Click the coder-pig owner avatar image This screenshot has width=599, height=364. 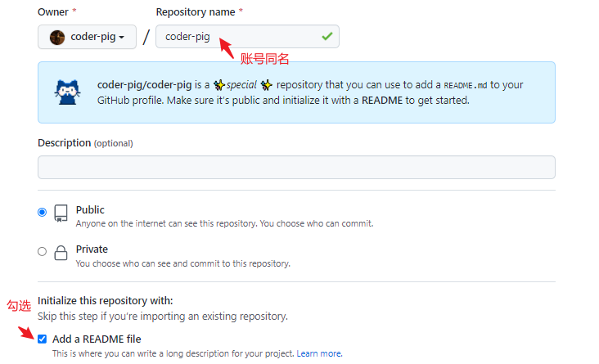57,37
